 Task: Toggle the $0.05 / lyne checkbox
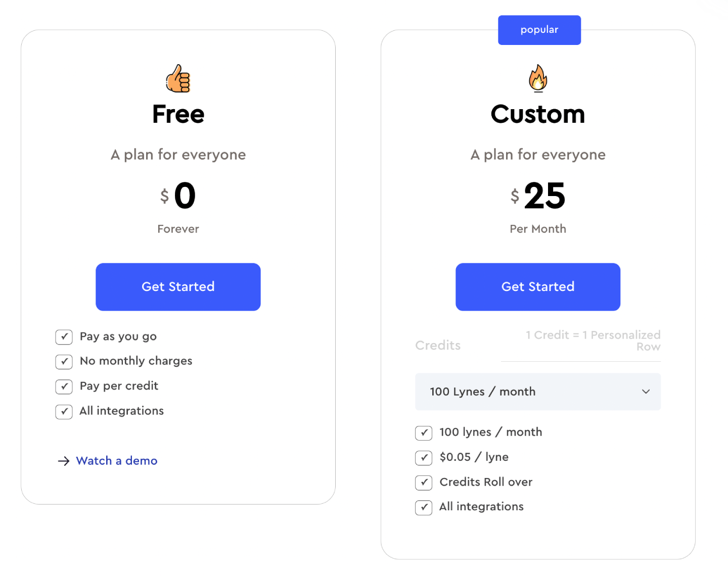click(424, 458)
